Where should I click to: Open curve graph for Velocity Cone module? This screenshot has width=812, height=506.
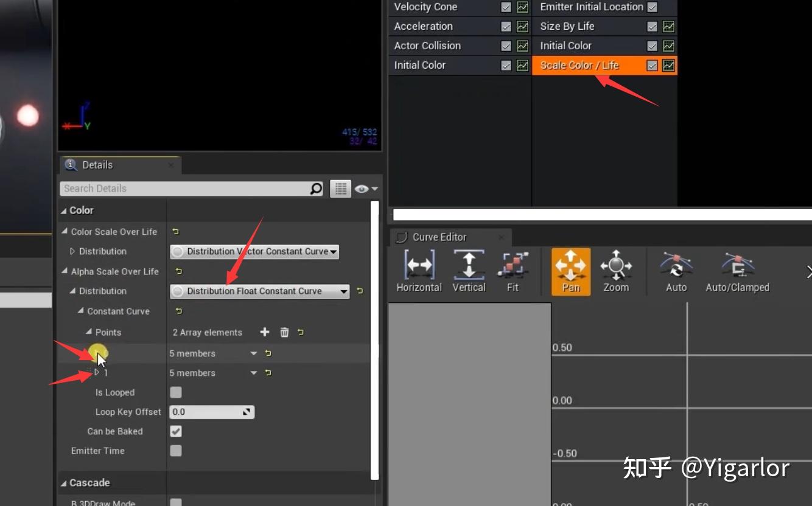[x=522, y=7]
